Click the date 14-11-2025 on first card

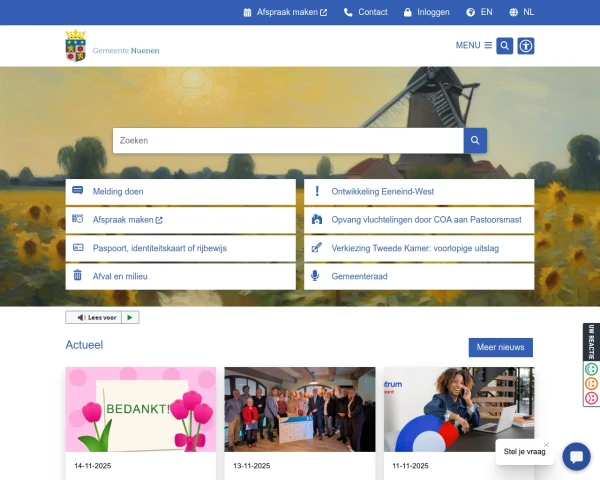click(93, 466)
